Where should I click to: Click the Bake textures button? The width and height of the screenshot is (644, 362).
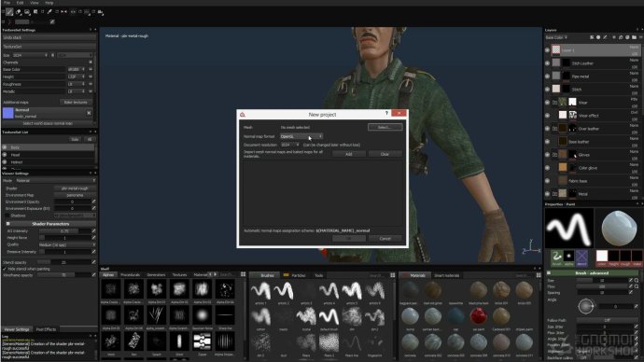point(76,103)
